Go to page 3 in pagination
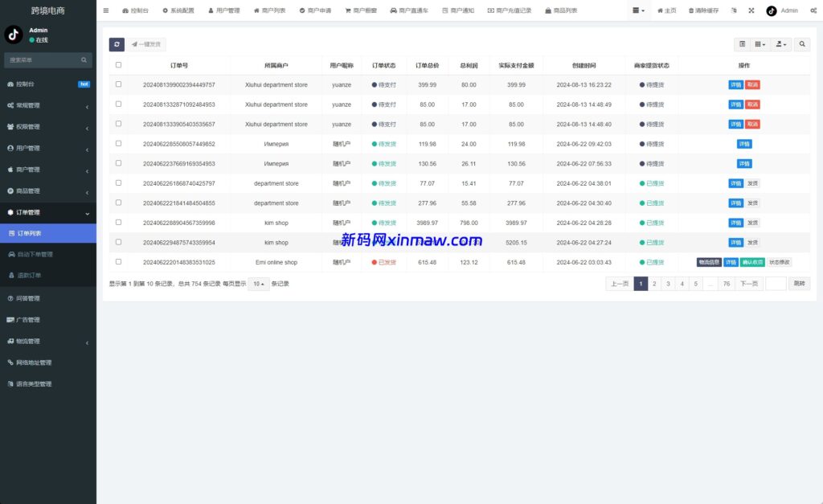The height and width of the screenshot is (504, 823). (668, 284)
